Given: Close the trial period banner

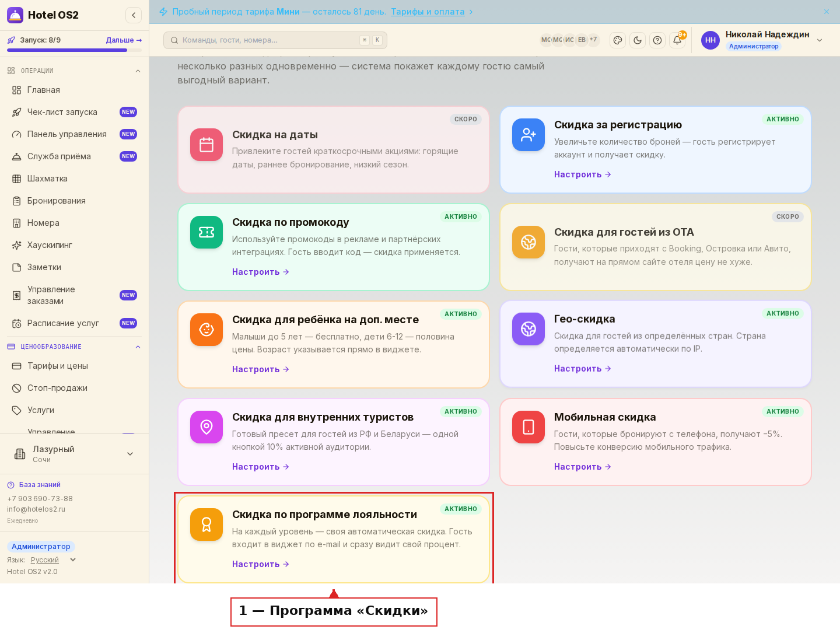Looking at the screenshot, I should tap(827, 12).
